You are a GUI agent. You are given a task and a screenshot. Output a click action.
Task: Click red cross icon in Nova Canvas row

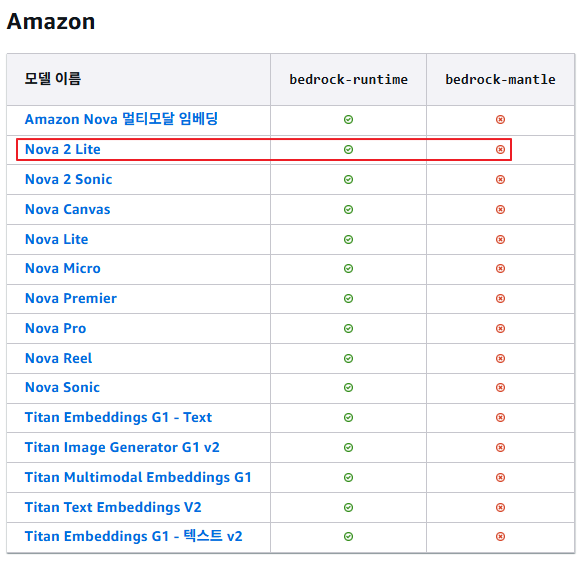(500, 209)
